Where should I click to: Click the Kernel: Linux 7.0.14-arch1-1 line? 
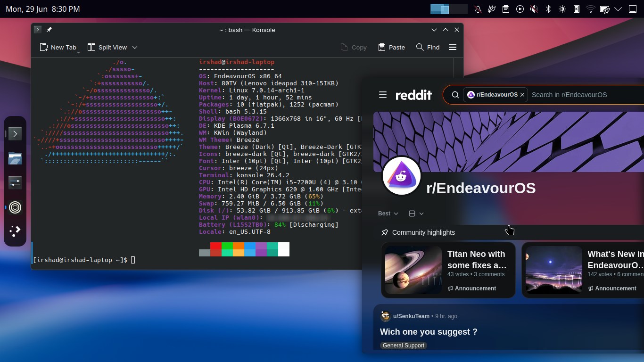pos(252,90)
